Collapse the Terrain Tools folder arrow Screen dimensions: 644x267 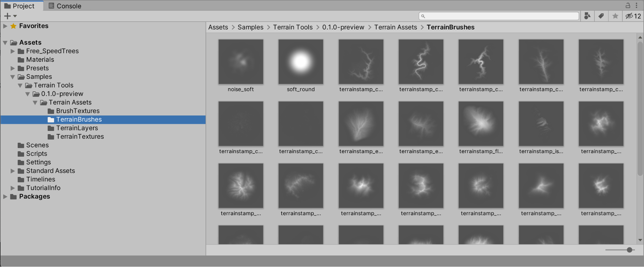(20, 86)
